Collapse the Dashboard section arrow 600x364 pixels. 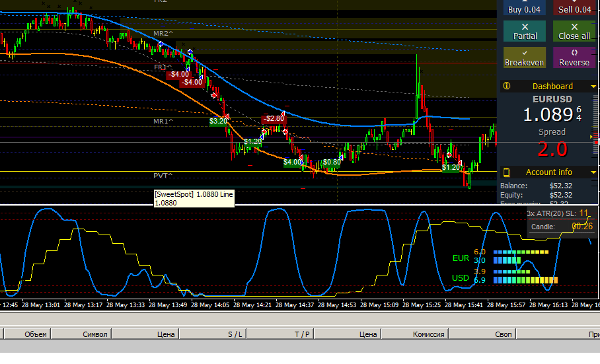click(x=593, y=87)
